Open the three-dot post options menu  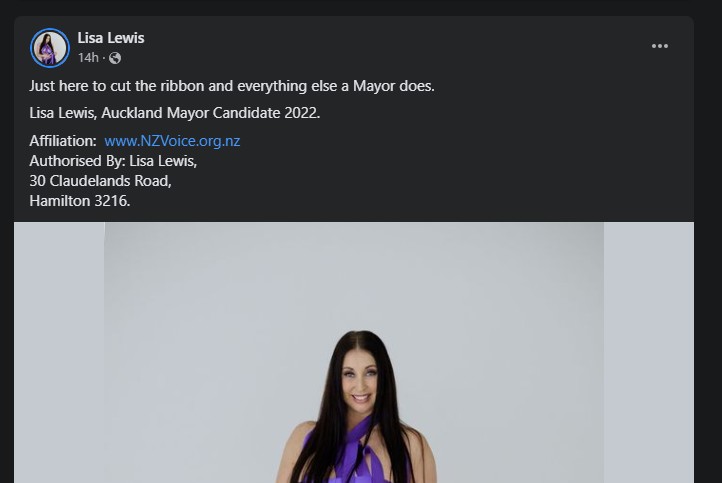659,46
